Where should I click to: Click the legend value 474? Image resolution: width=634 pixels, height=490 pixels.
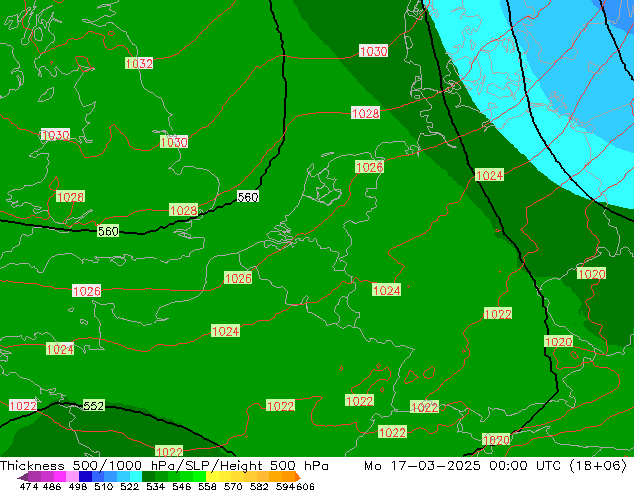pyautogui.click(x=29, y=486)
